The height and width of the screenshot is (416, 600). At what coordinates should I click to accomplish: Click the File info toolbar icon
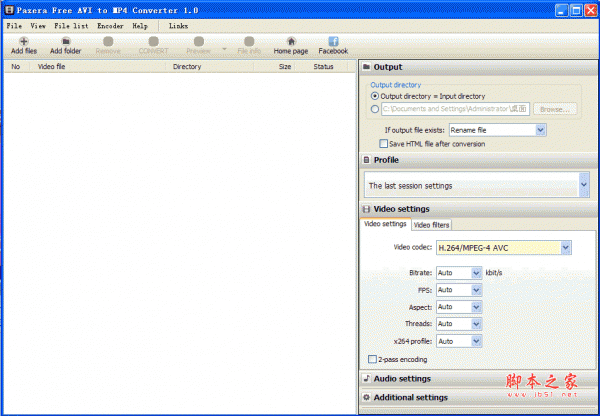pos(249,41)
